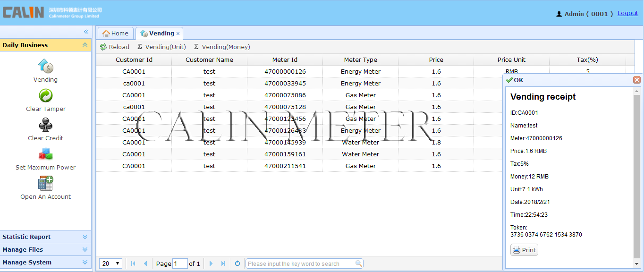The height and width of the screenshot is (272, 644).
Task: Click the receipt scrollbar up arrow
Action: click(636, 91)
